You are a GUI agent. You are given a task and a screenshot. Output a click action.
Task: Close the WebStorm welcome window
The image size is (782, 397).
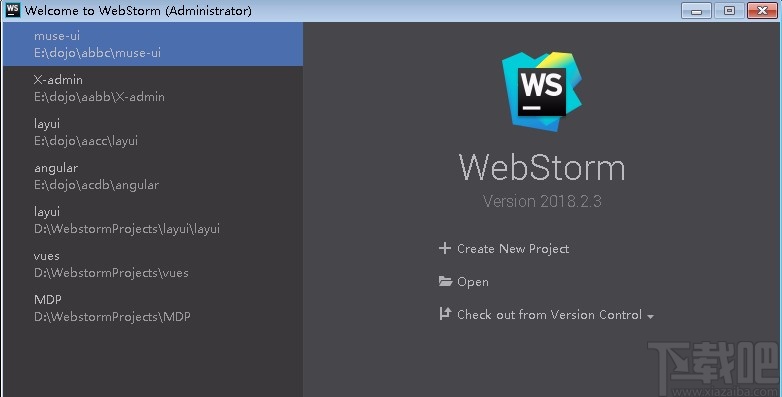coord(762,10)
